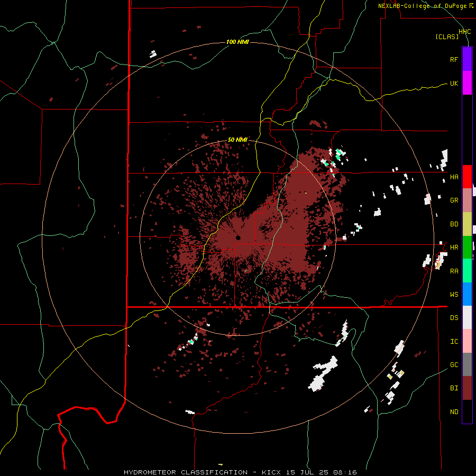Viewport: 476px width, 476px height.
Task: Click the RF purple legend swatch
Action: pos(467,59)
